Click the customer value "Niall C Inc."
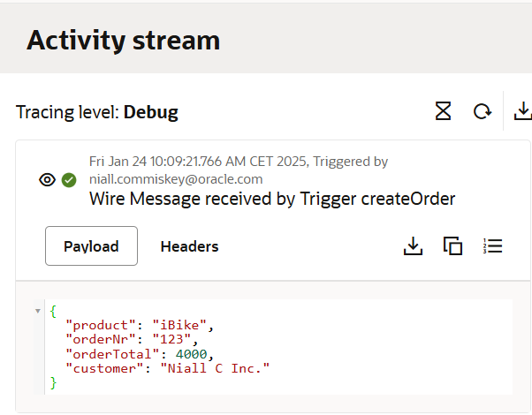The height and width of the screenshot is (415, 532). point(215,368)
